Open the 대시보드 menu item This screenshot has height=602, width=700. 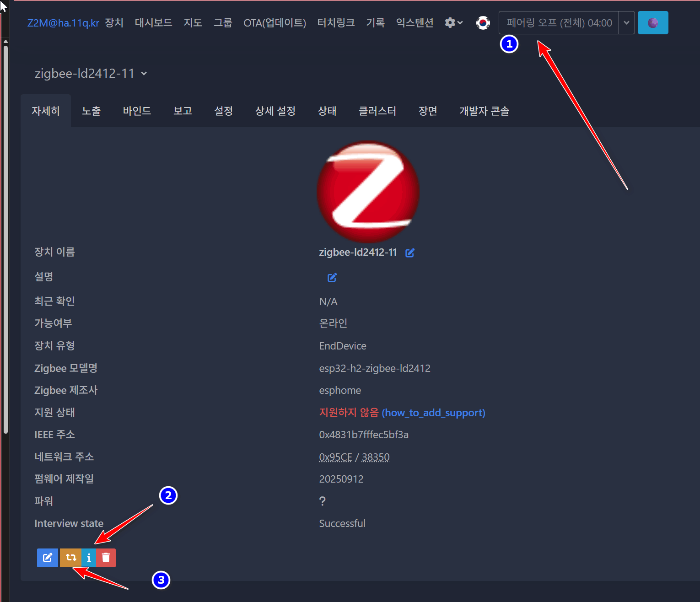[x=153, y=22]
